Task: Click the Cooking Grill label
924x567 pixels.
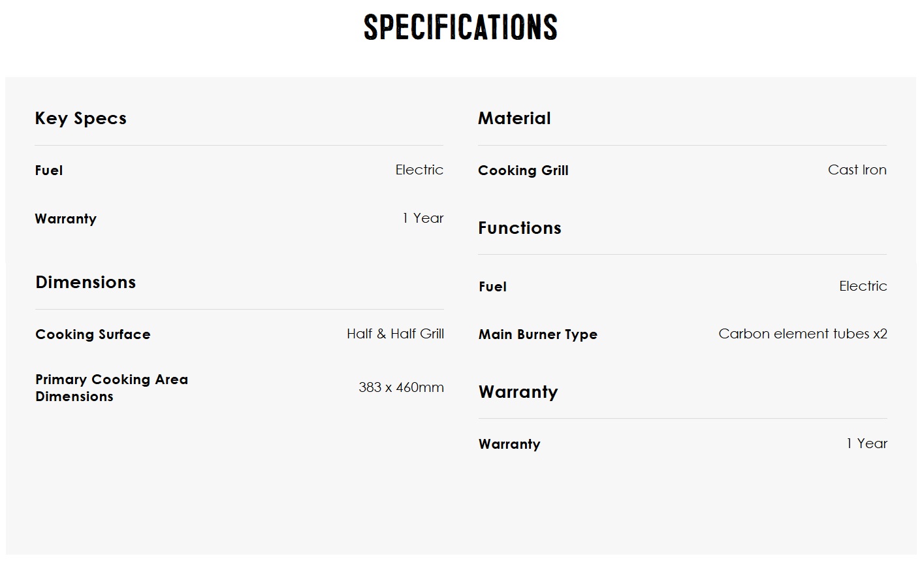Action: click(x=524, y=170)
